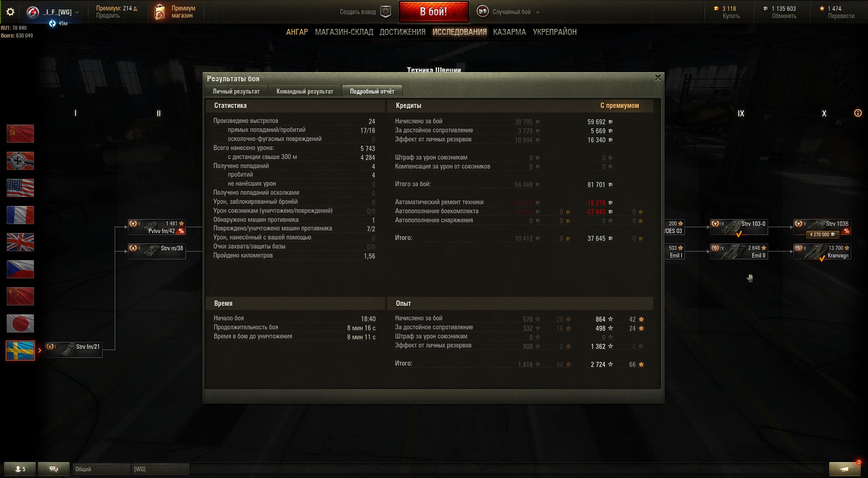Select the Japan nation flag

[20, 323]
